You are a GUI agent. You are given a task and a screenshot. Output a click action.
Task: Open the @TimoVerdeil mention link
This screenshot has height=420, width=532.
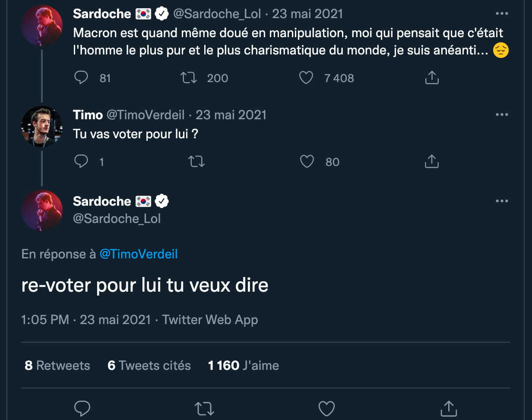pyautogui.click(x=139, y=254)
